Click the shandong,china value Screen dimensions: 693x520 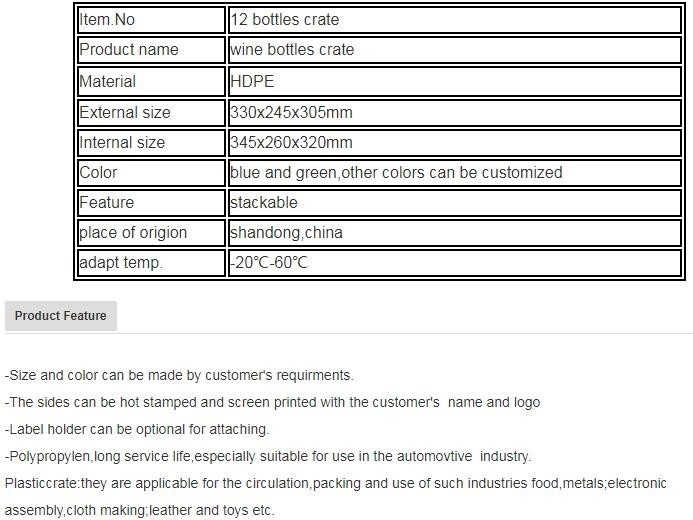[286, 232]
